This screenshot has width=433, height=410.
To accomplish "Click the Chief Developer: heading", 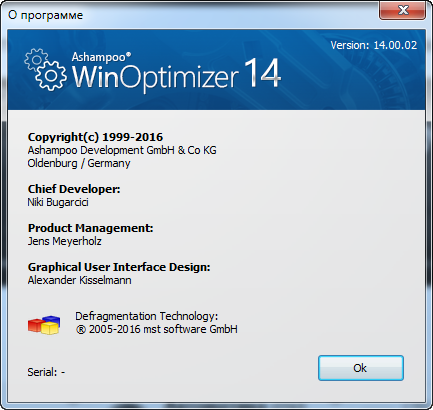I will tap(74, 189).
